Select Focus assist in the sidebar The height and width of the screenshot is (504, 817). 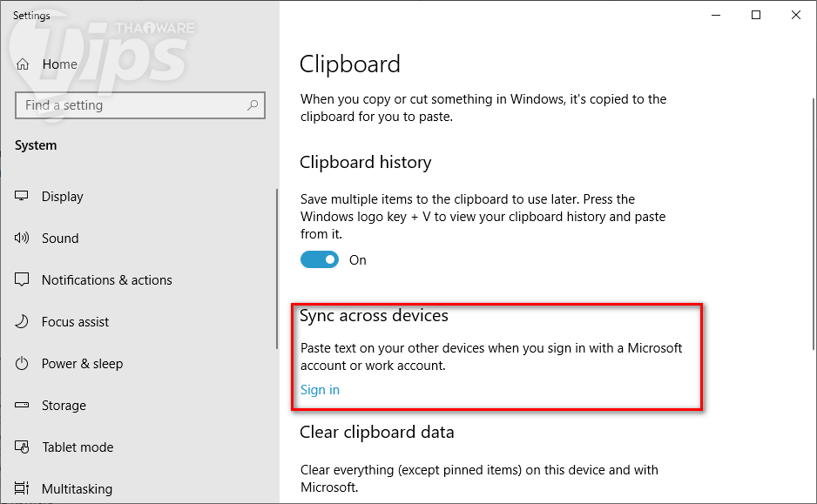tap(76, 322)
